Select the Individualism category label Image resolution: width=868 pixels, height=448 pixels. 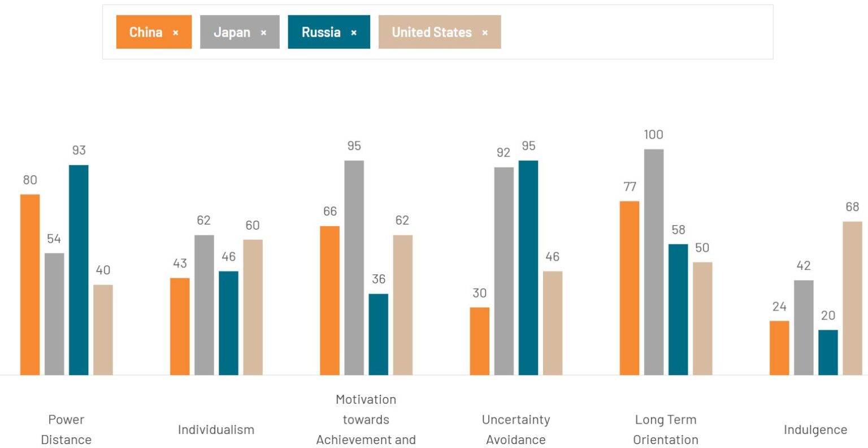tap(216, 429)
